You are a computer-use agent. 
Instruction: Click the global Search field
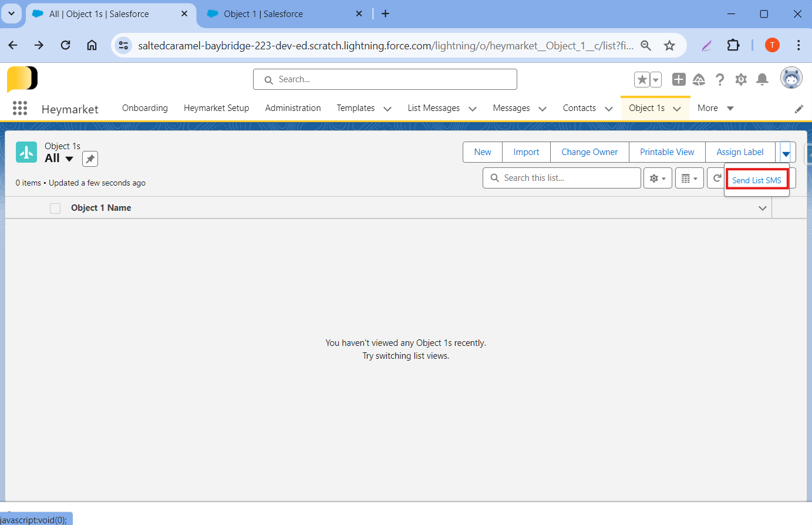tap(385, 79)
